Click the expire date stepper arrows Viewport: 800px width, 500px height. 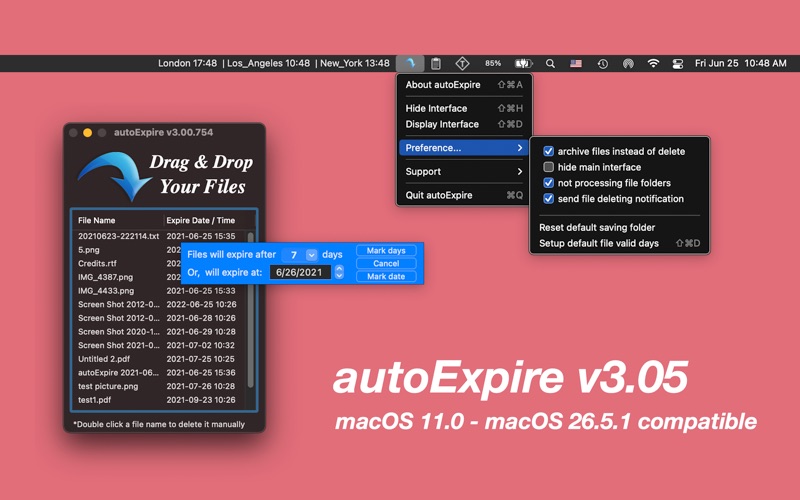coord(339,272)
